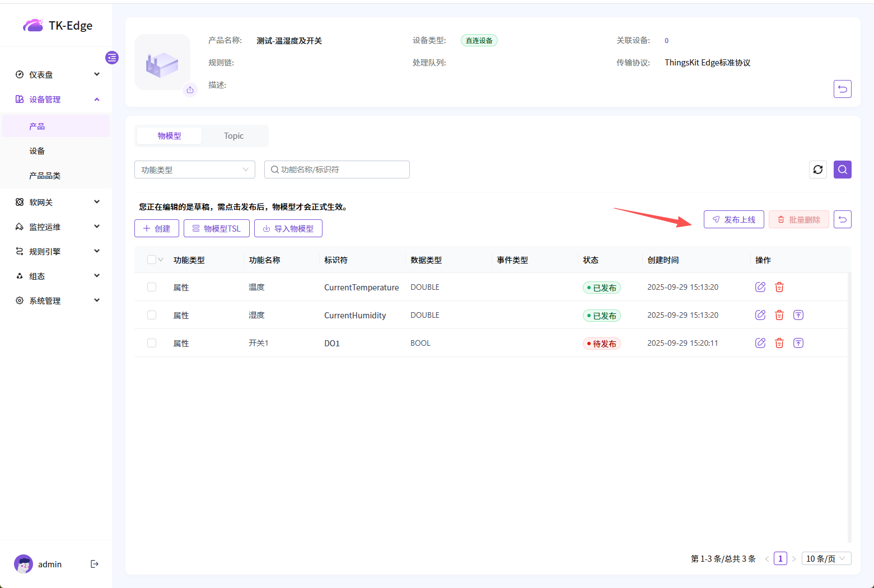
Task: Click the refresh icon above the table
Action: point(818,170)
